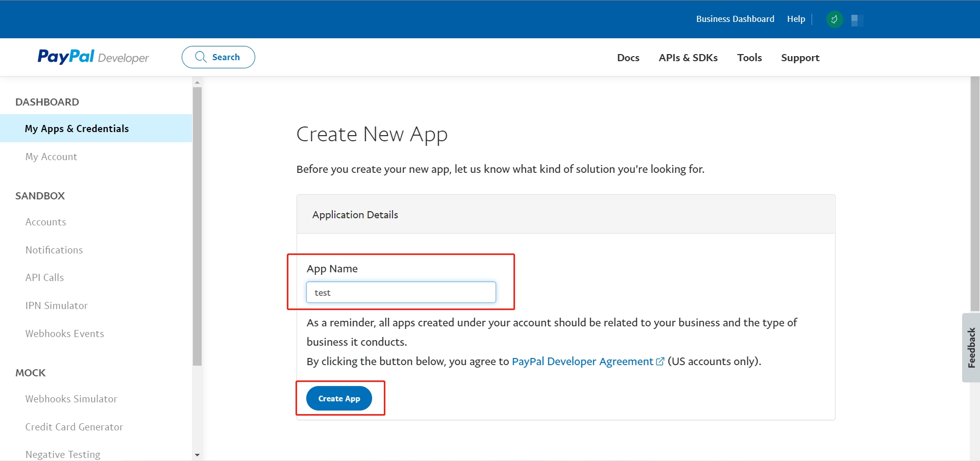Click the green notification bell icon
The image size is (980, 461).
(x=834, y=20)
